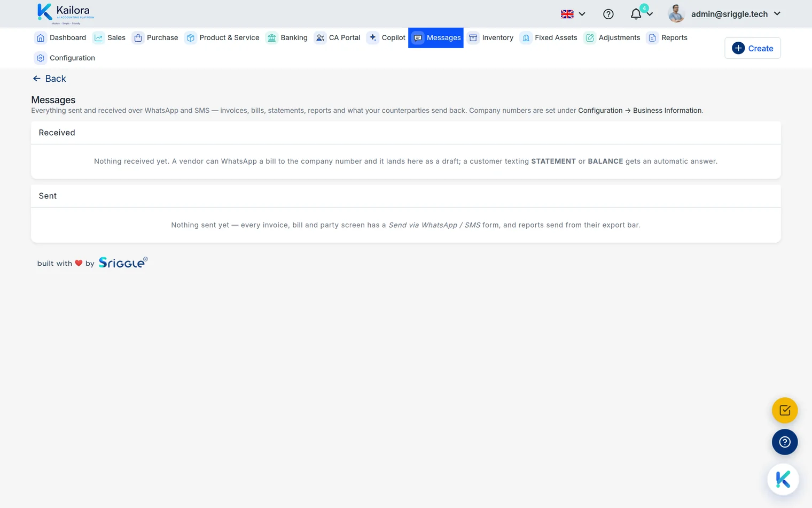Open the Kailora assistant floating button
Viewport: 812px width, 508px height.
click(783, 480)
